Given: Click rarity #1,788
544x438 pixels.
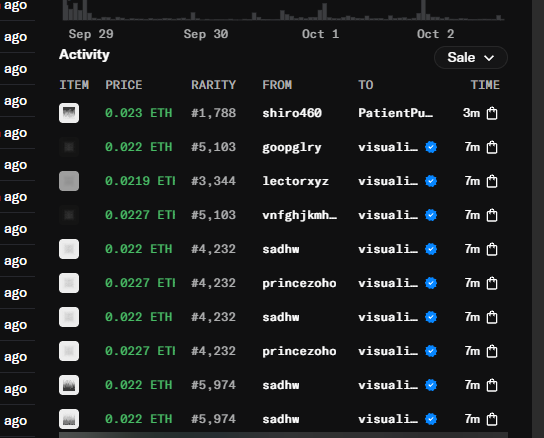Looking at the screenshot, I should tap(213, 113).
